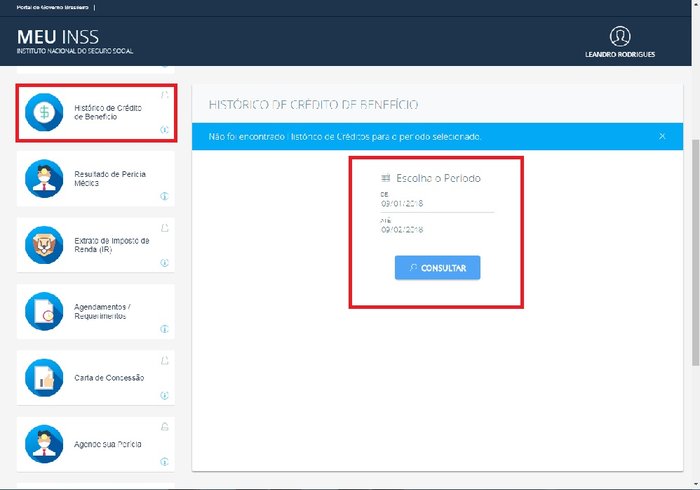Open the dollar-sign Histórico de Crédito icon
This screenshot has height=490, width=700.
pos(44,112)
